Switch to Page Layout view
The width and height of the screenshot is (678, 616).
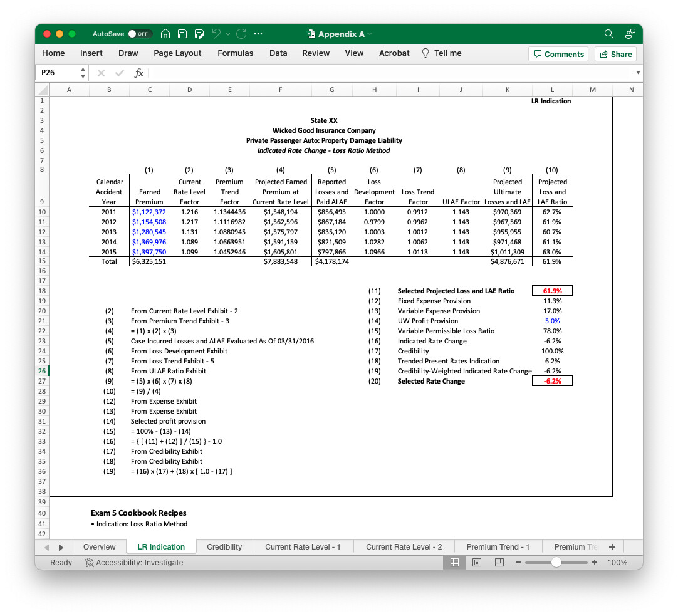(477, 562)
